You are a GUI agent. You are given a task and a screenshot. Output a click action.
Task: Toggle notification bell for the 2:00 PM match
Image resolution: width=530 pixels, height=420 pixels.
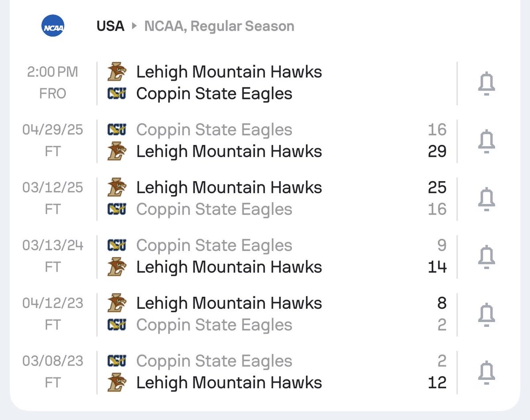click(487, 83)
